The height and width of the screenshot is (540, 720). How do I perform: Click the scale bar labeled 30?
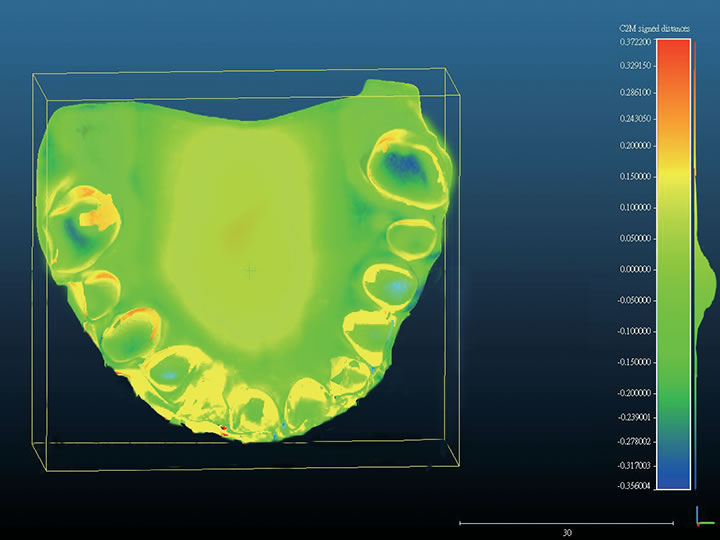tap(566, 523)
